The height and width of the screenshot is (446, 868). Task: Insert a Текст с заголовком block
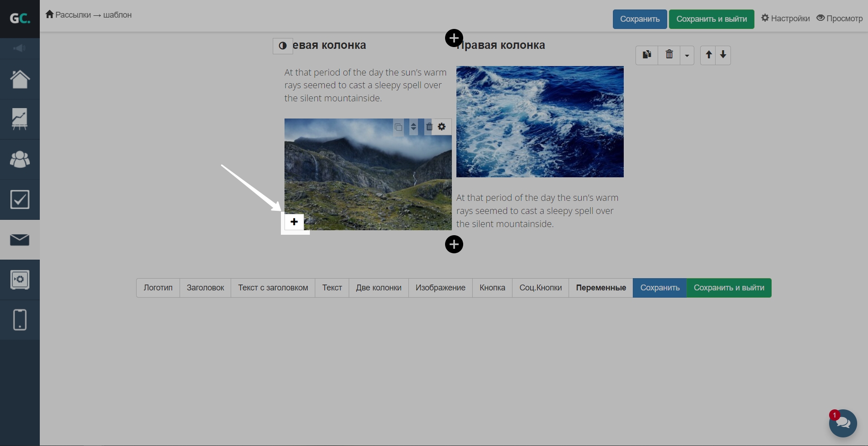pos(273,288)
